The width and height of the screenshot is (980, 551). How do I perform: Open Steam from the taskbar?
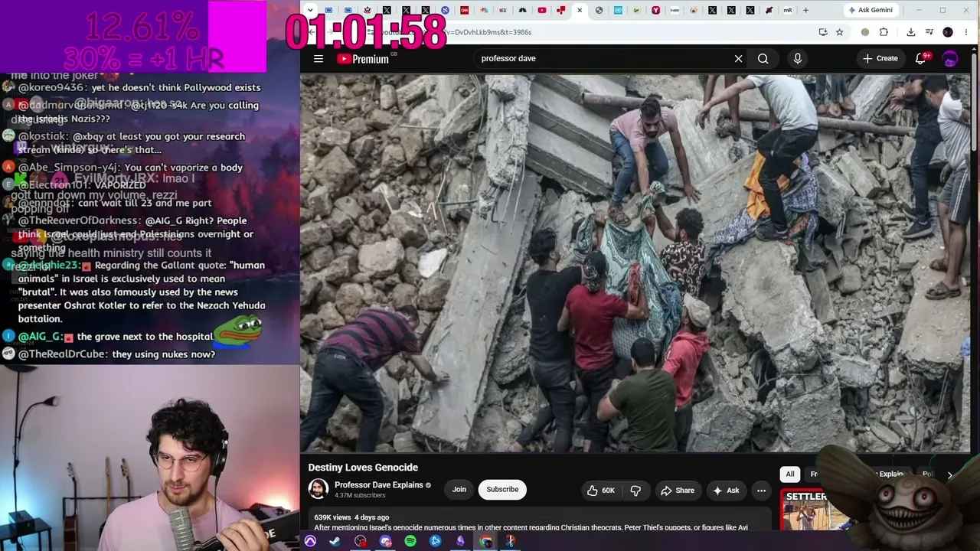click(x=335, y=541)
